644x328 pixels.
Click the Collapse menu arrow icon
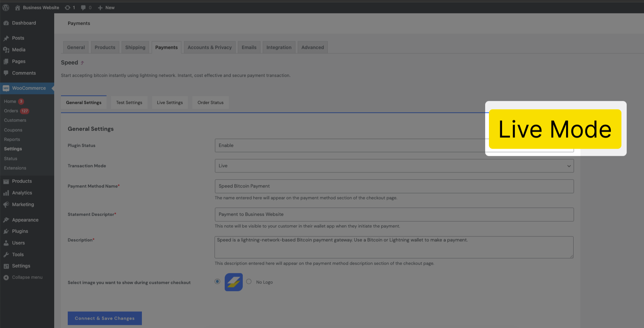click(6, 278)
